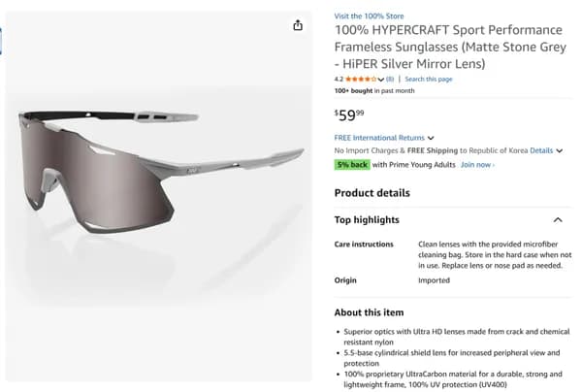The width and height of the screenshot is (582, 392).
Task: Click the $59.99 price
Action: coord(350,114)
